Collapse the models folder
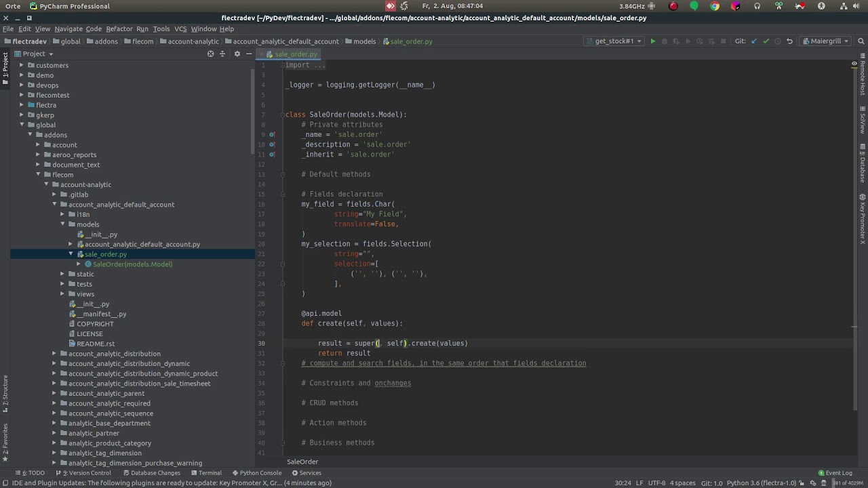 tap(62, 224)
